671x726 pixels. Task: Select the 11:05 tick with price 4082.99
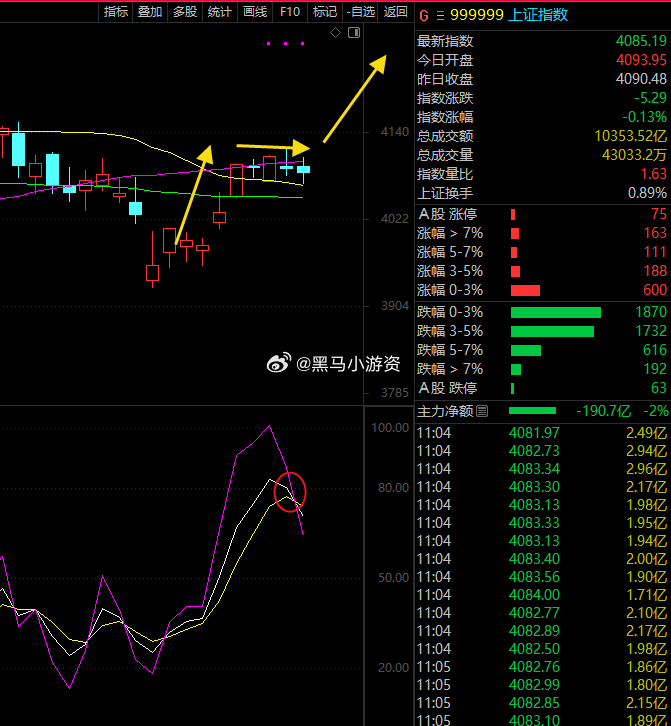(542, 685)
